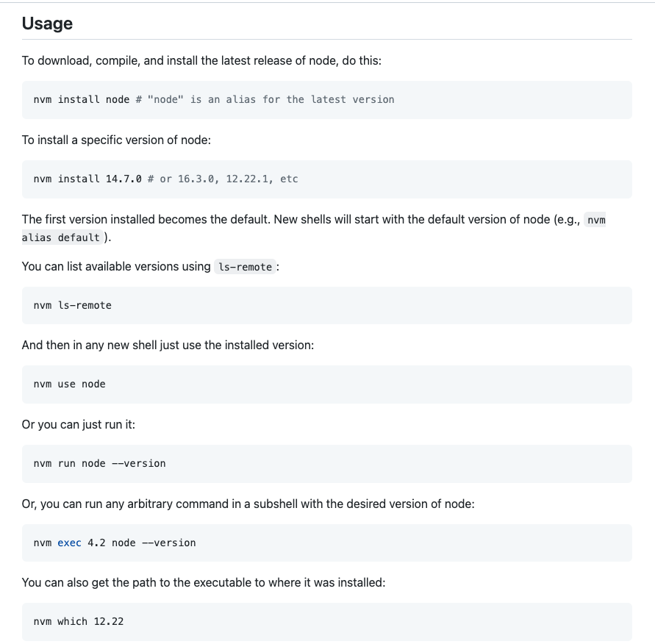655x644 pixels.
Task: Click the "To download, compile, and install" sentence
Action: 201,60
